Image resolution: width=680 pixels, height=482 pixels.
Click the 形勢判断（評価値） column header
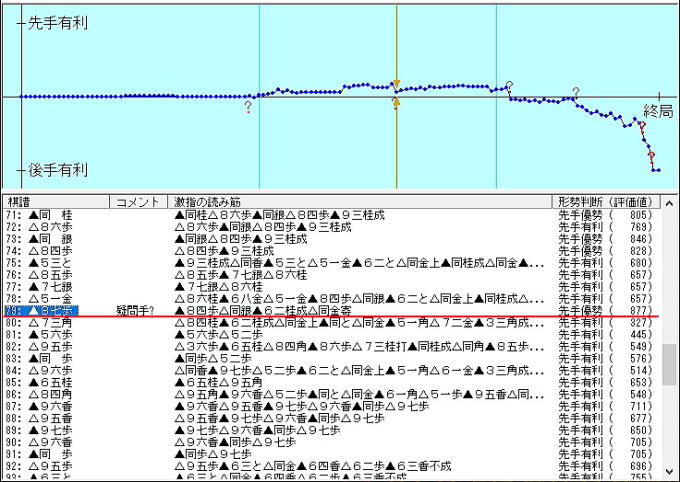(x=606, y=202)
